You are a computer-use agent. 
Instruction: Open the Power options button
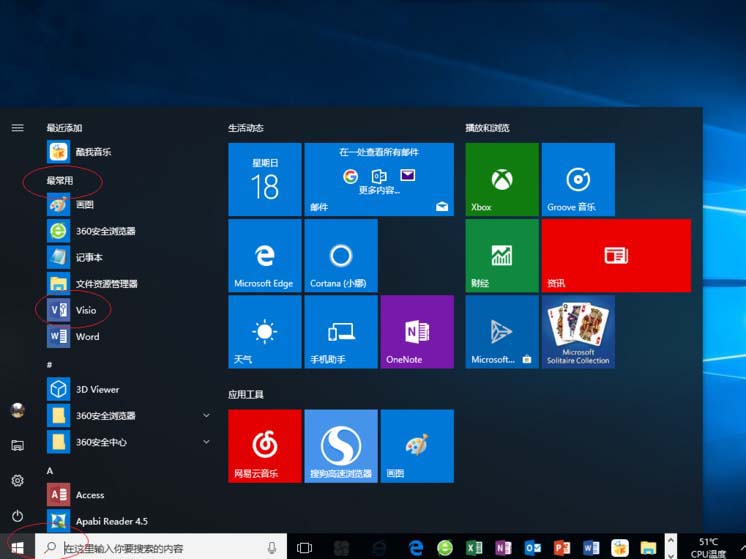[18, 516]
